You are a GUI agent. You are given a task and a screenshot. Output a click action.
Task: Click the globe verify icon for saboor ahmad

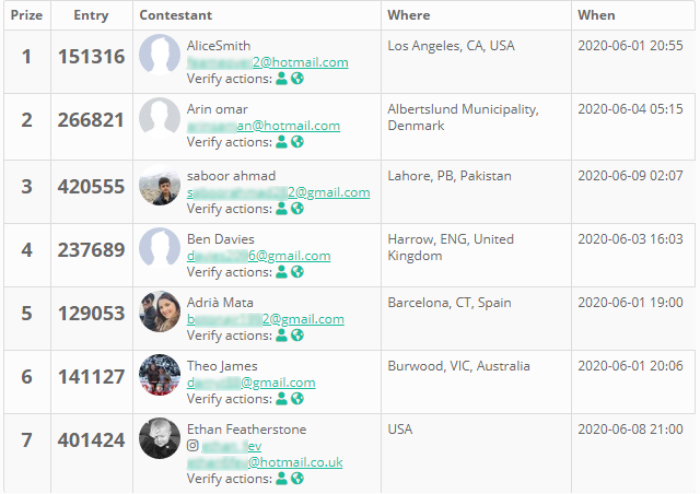click(297, 209)
